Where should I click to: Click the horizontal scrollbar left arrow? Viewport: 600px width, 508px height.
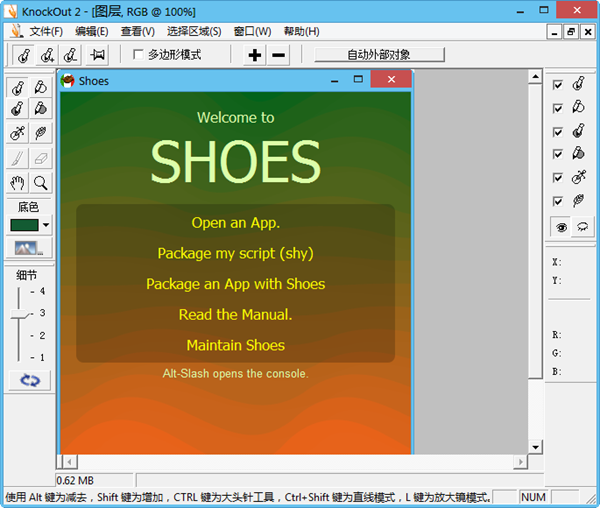point(69,462)
